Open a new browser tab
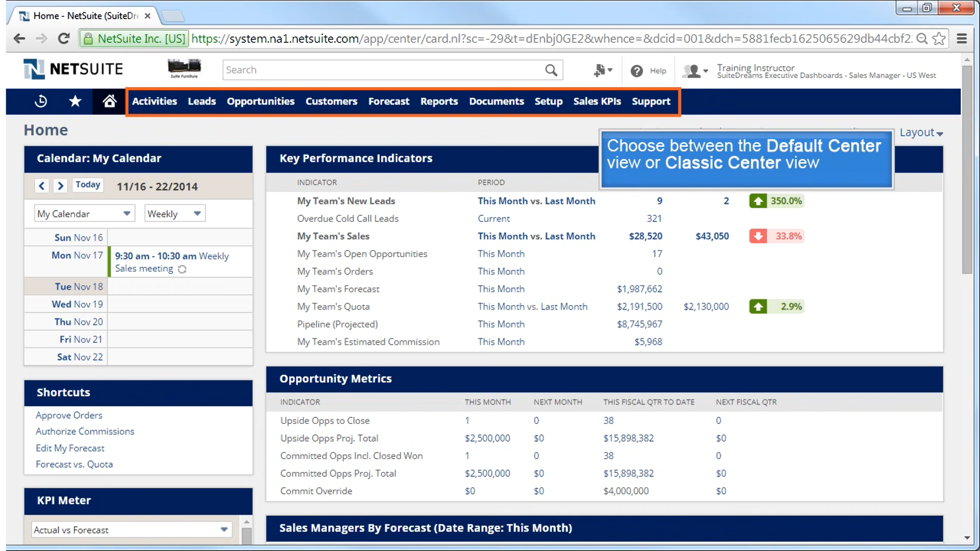980x551 pixels. click(173, 16)
